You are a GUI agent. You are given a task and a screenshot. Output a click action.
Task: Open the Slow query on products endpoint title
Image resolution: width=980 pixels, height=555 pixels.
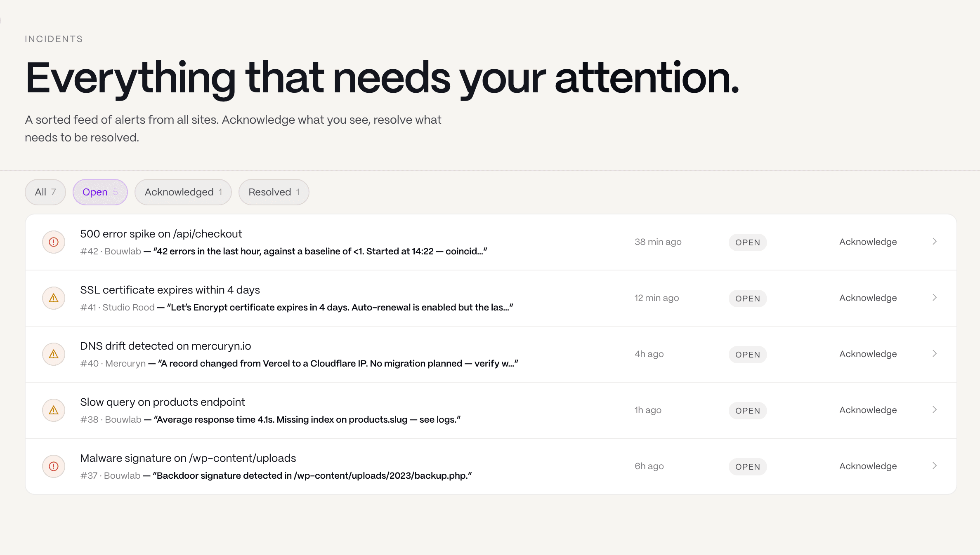[162, 402]
